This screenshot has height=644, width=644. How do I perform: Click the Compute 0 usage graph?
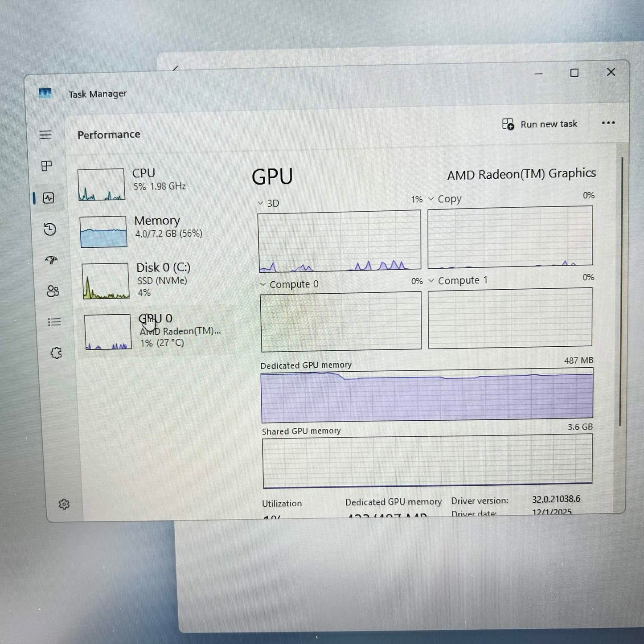341,321
